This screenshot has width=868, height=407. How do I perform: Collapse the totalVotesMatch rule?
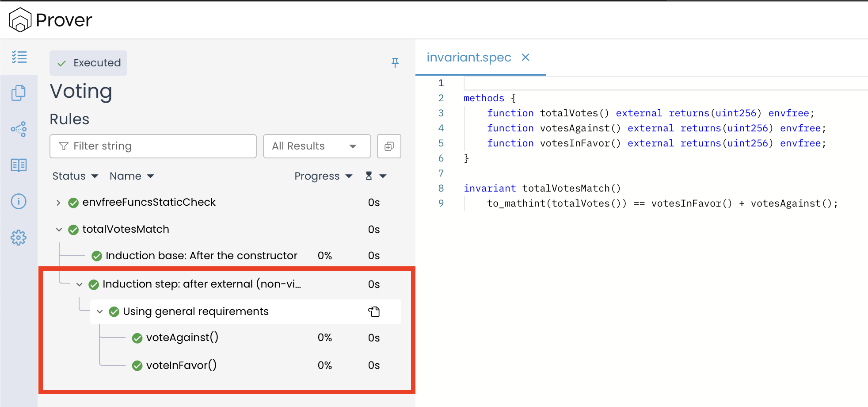pos(59,230)
